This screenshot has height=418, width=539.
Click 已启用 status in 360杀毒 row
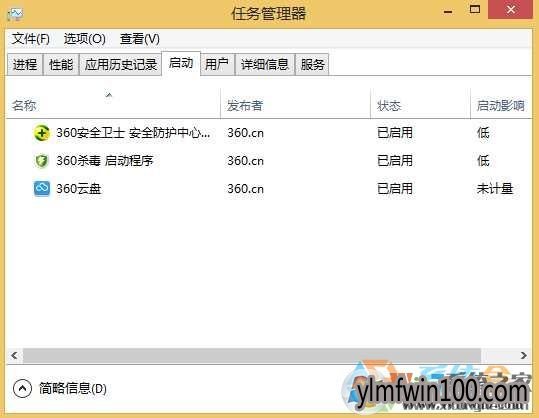(395, 161)
